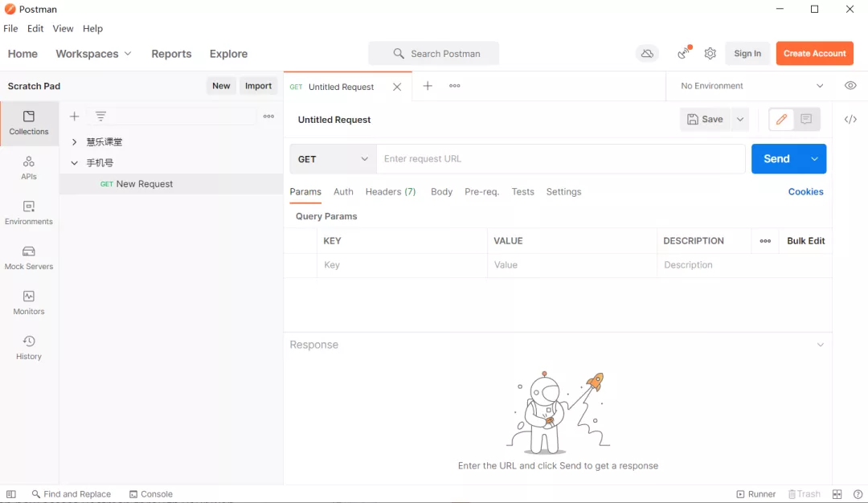Open the Workspaces dropdown
Screen dimensions: 868x503
pos(93,54)
